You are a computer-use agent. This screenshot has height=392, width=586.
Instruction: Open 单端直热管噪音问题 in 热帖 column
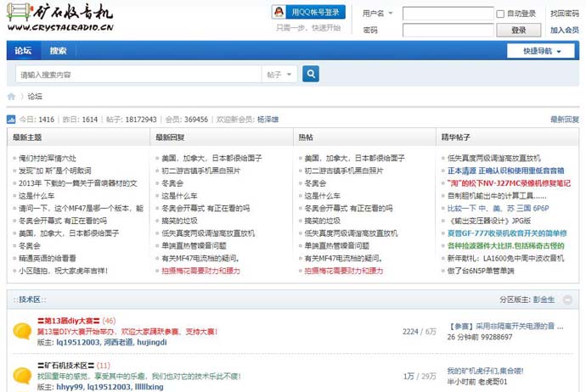point(336,246)
